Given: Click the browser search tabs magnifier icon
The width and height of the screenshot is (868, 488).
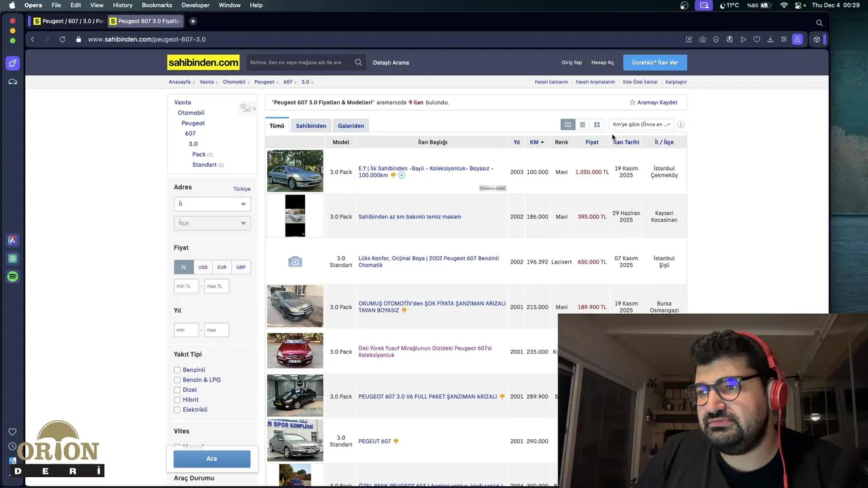Looking at the screenshot, I should click(x=819, y=22).
